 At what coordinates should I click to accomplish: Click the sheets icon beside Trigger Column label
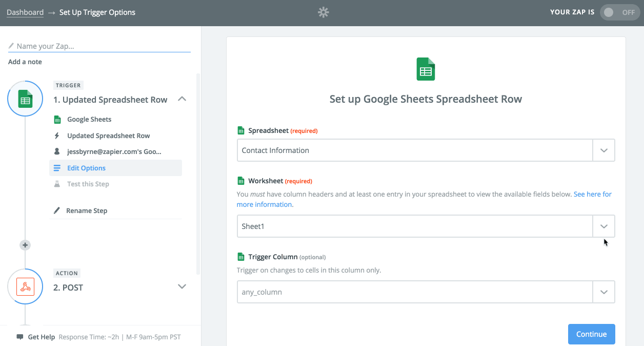tap(240, 257)
